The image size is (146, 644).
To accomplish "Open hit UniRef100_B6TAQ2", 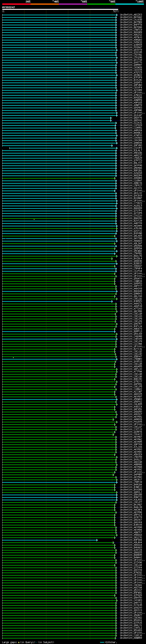I will [131, 17].
